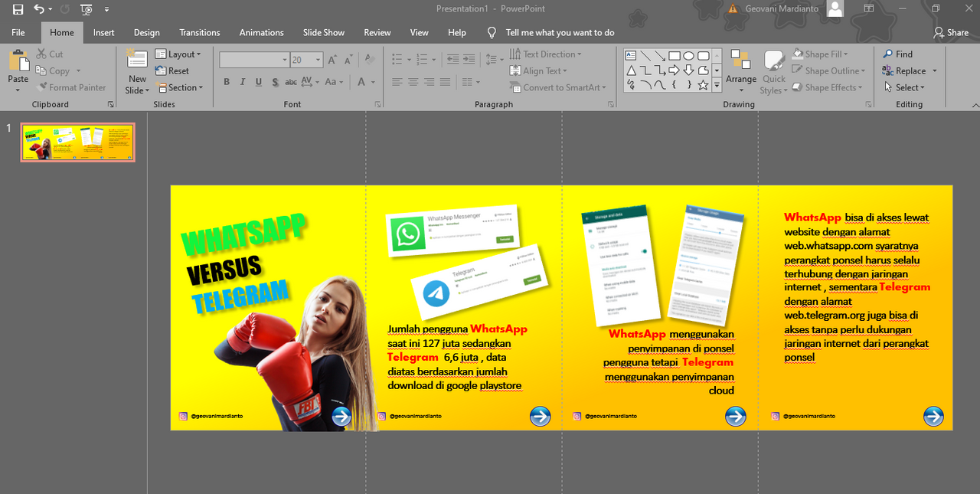Toggle bold formatting
This screenshot has width=980, height=494.
point(227,82)
